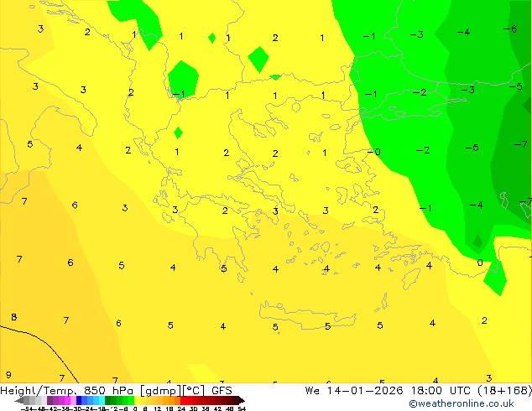Click the legend label -54
The image size is (532, 411).
(27, 408)
